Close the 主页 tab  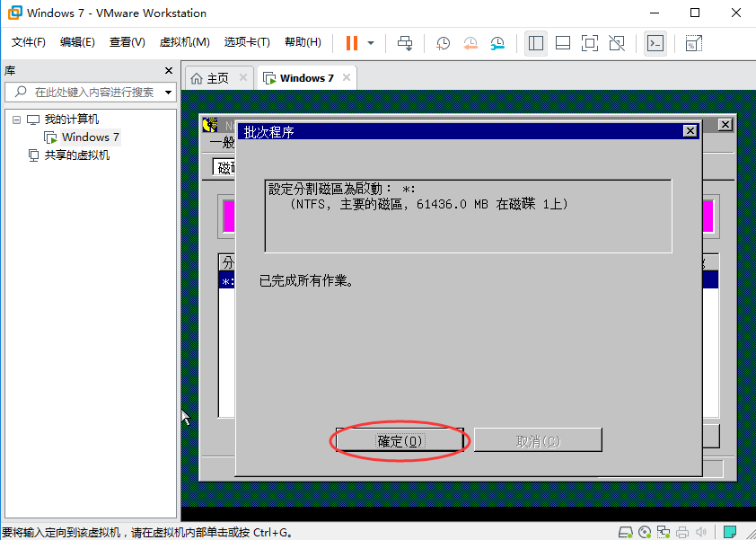click(x=243, y=77)
